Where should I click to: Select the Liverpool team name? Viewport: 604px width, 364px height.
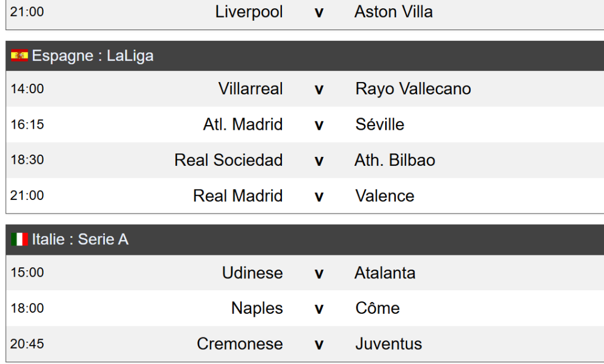249,12
